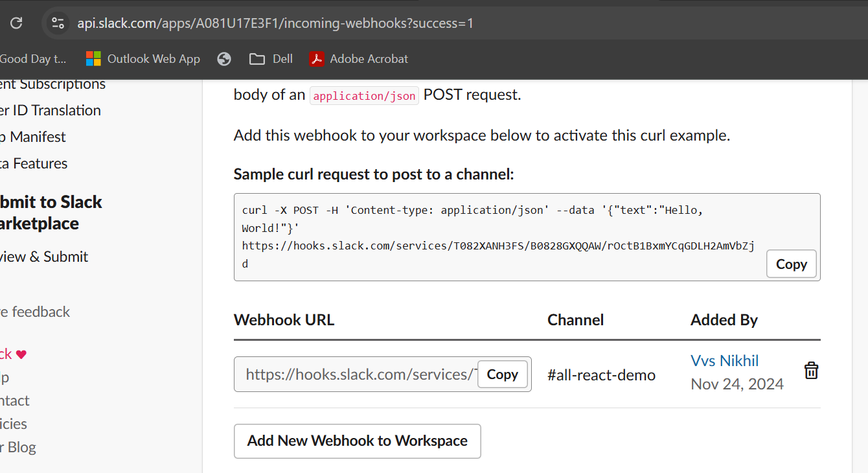Open Review & Submit sidebar item
Viewport: 868px width, 473px height.
click(44, 257)
